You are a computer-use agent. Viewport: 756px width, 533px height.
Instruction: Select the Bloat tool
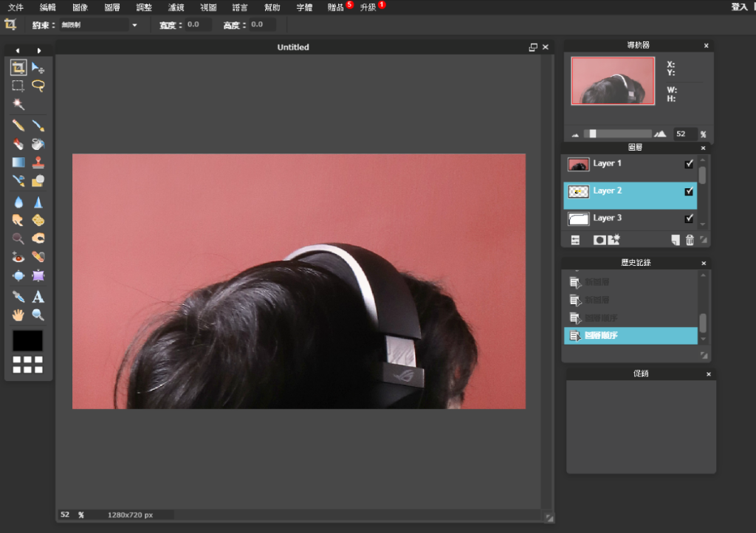pos(18,275)
